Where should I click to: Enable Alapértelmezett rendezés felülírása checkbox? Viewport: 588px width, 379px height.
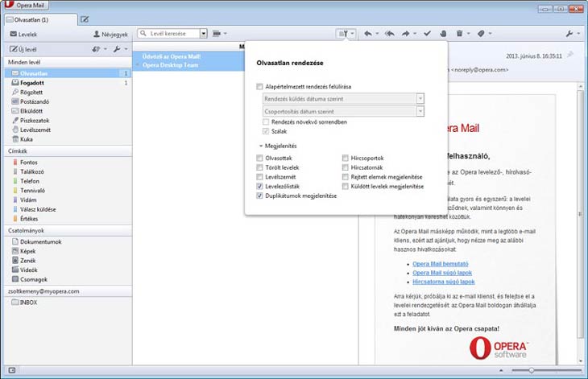coord(259,86)
